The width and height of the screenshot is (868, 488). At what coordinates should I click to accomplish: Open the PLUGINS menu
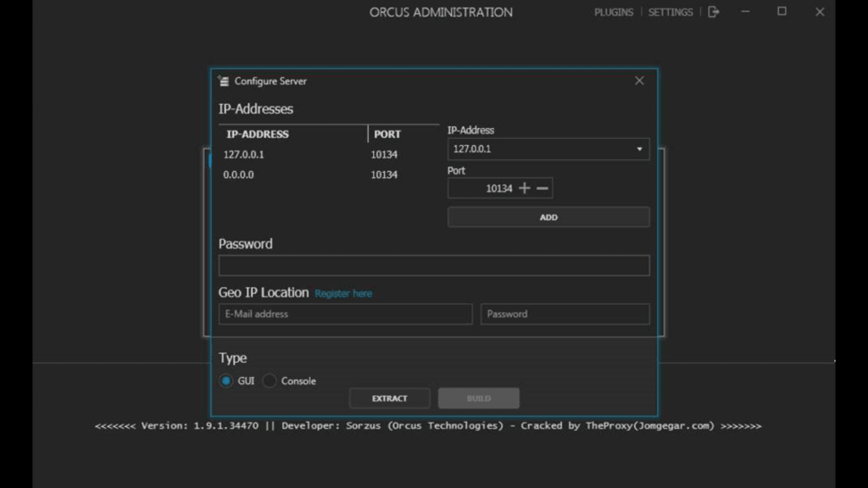(614, 12)
